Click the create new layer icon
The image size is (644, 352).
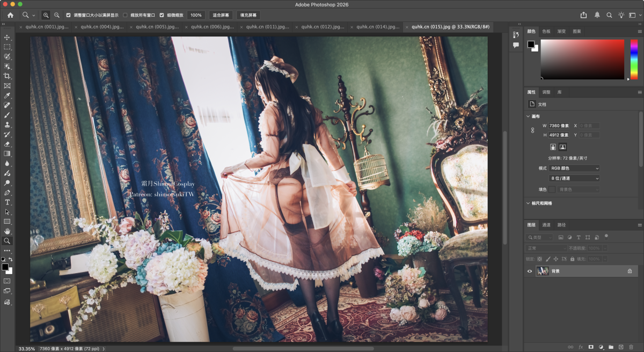pyautogui.click(x=620, y=347)
